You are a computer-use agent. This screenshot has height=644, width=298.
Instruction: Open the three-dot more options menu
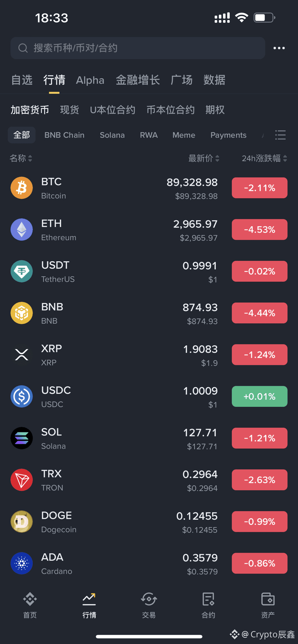point(279,48)
